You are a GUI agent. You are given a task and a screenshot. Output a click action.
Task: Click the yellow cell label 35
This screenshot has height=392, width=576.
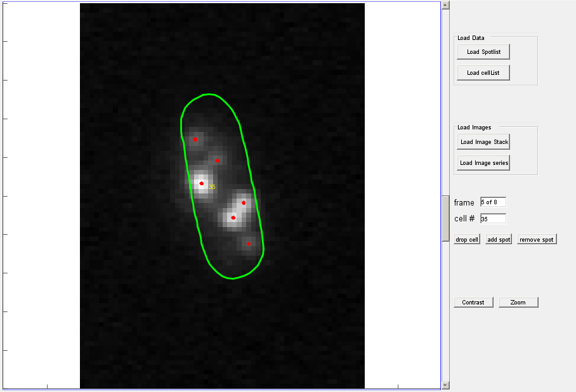coord(212,187)
